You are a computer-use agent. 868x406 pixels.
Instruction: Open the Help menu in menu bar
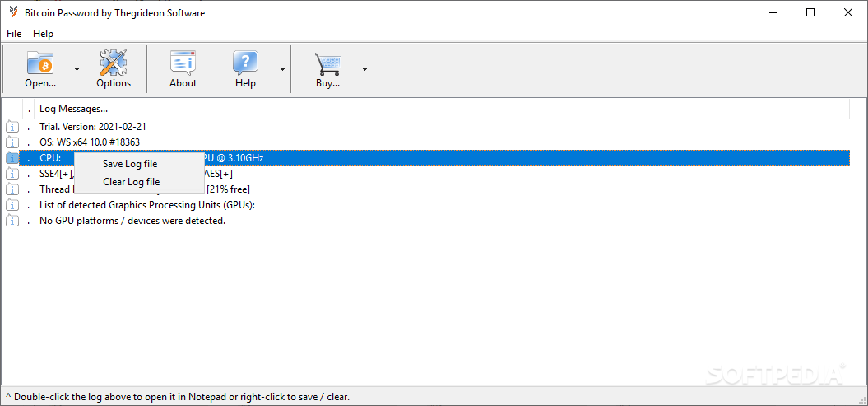(43, 34)
